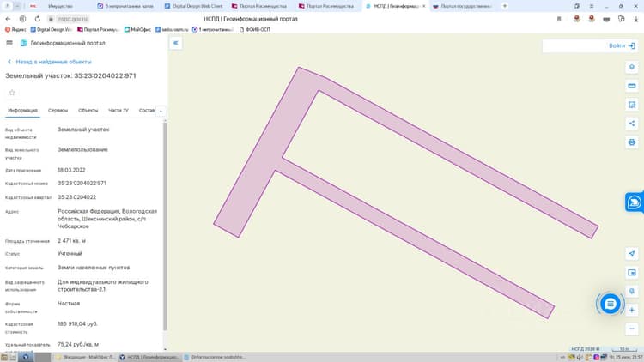
Task: Click the map marker point tool
Action: point(632,67)
